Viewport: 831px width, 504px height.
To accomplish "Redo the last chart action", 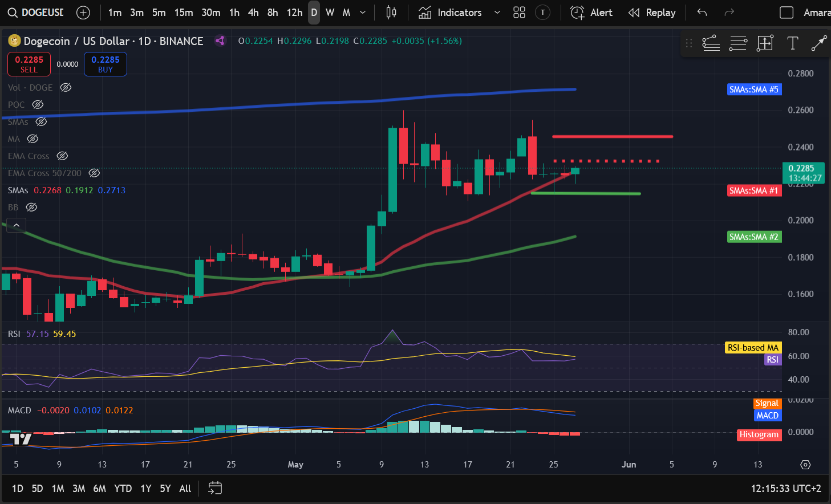I will [x=729, y=13].
